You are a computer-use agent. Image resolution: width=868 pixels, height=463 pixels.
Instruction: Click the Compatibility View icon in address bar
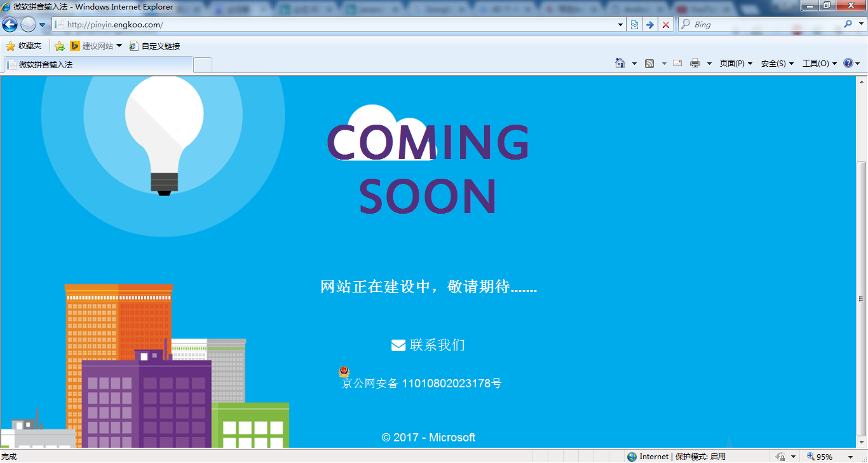pyautogui.click(x=634, y=25)
